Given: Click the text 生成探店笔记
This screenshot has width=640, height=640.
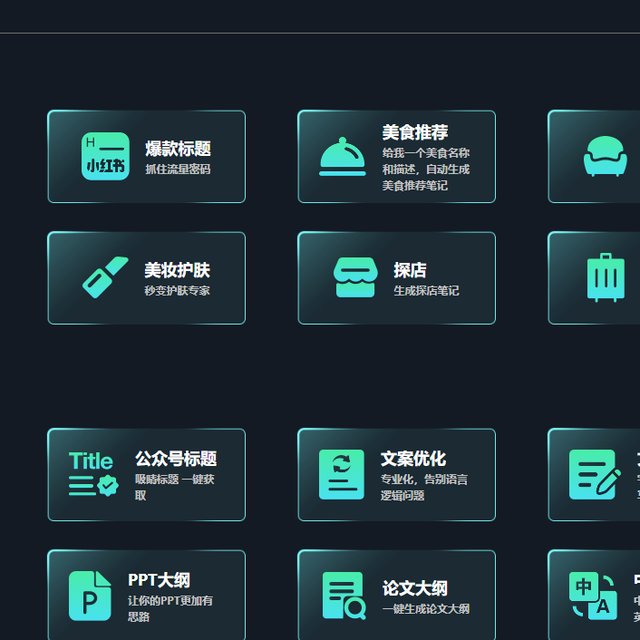Looking at the screenshot, I should [x=426, y=291].
